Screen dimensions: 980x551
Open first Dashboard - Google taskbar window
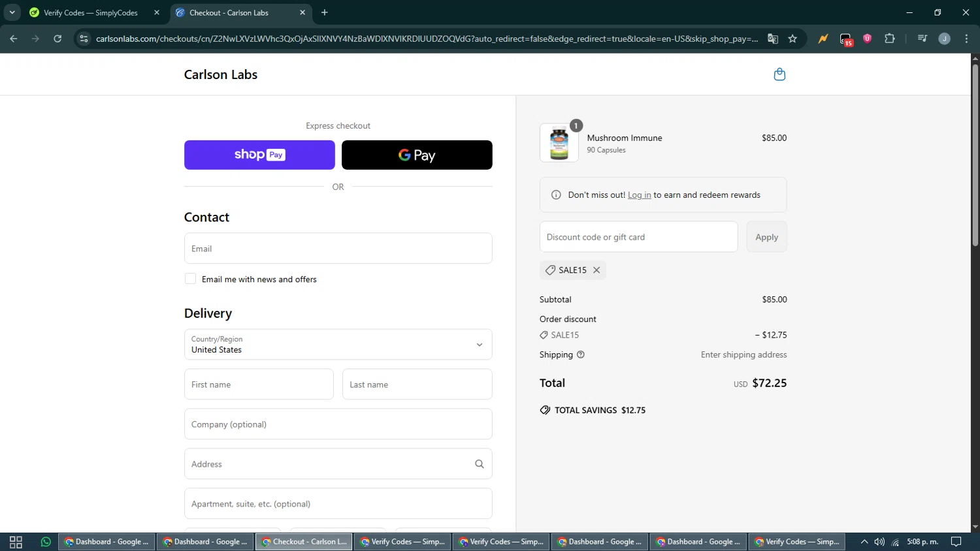(x=106, y=542)
